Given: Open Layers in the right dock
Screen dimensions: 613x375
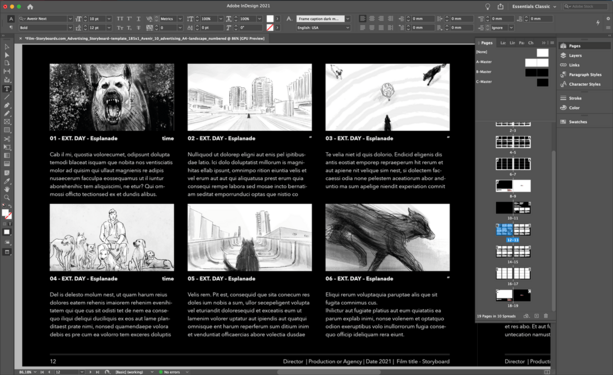Looking at the screenshot, I should coord(575,56).
